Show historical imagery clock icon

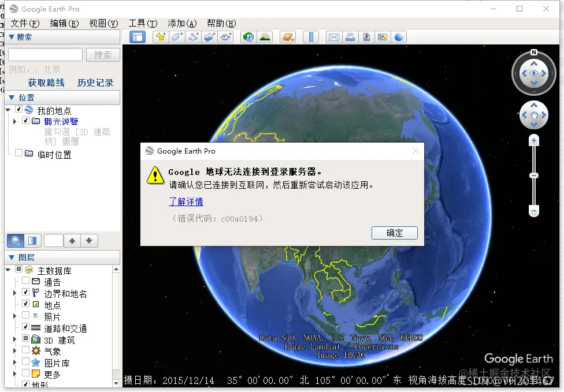click(x=248, y=37)
